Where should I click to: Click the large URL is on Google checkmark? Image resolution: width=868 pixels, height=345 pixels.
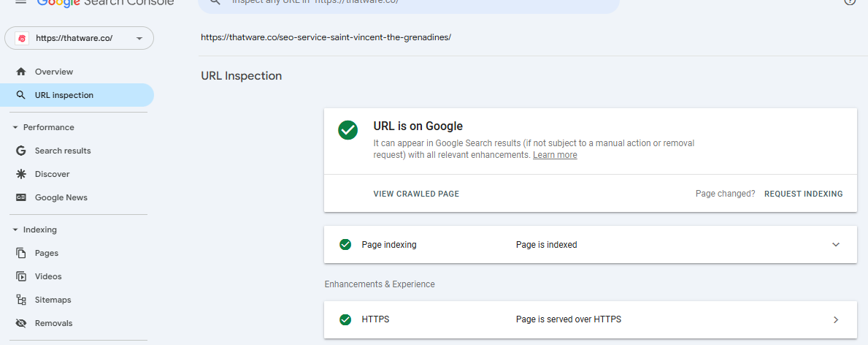click(347, 130)
